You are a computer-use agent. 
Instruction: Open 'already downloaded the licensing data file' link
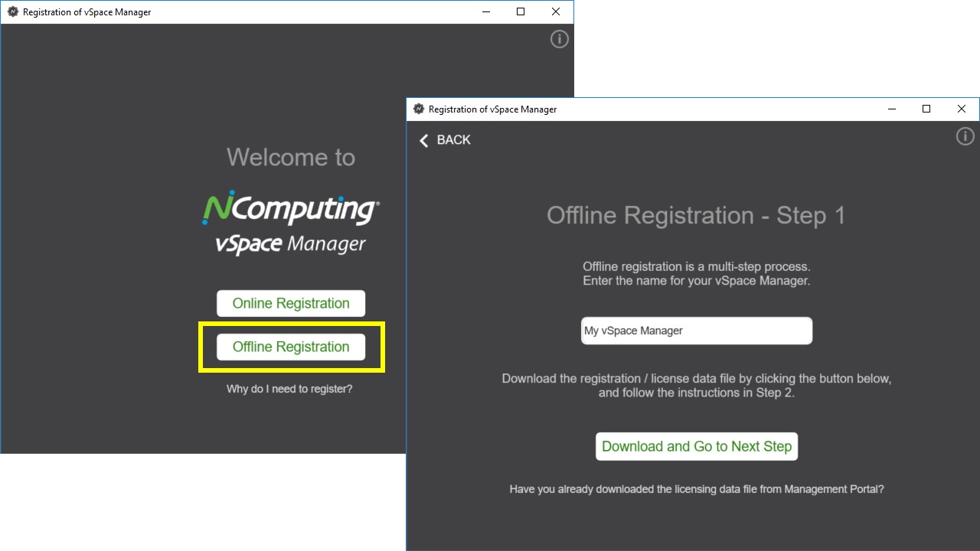coord(697,489)
